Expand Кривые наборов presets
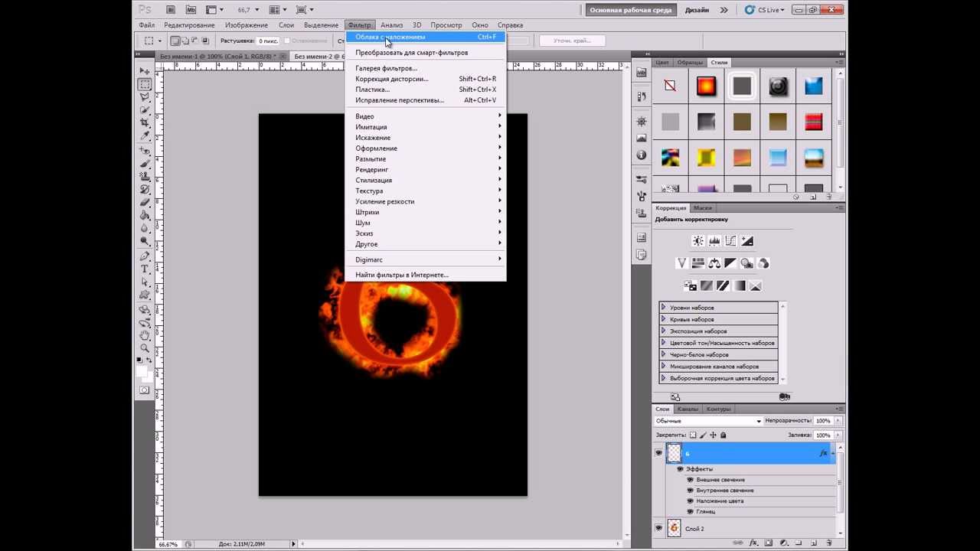The height and width of the screenshot is (551, 980). click(x=664, y=319)
